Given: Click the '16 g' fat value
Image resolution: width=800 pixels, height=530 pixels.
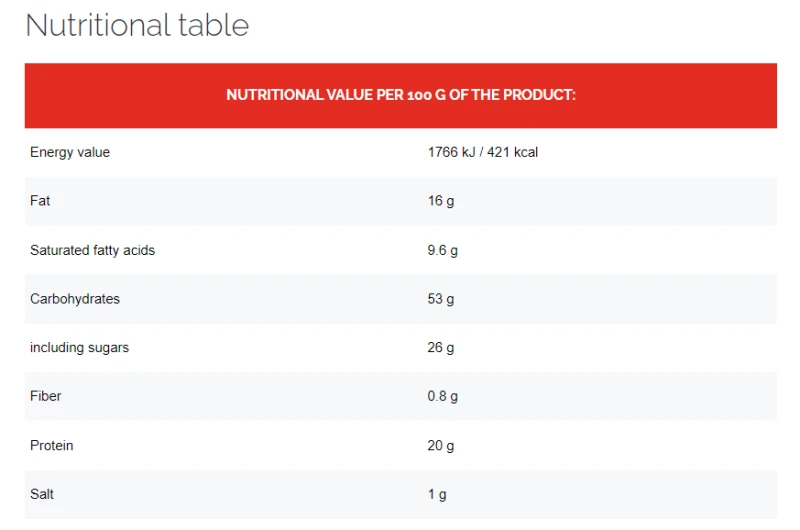Looking at the screenshot, I should coord(441,201).
